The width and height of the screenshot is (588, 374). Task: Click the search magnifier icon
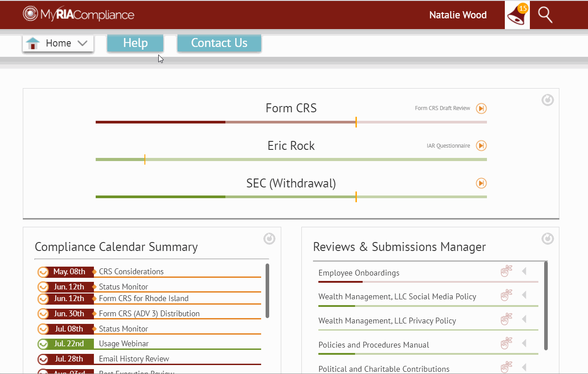(545, 15)
